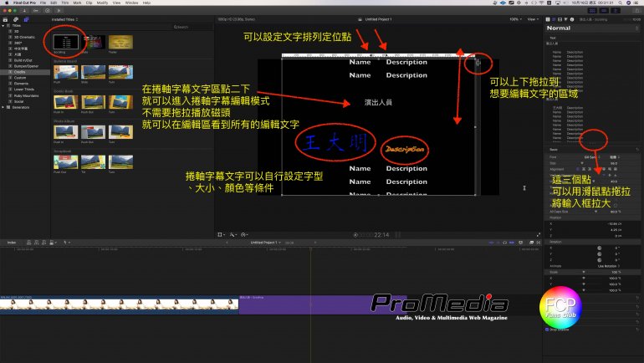Click the Index button above timeline
This screenshot has width=644, height=363.
click(11, 243)
